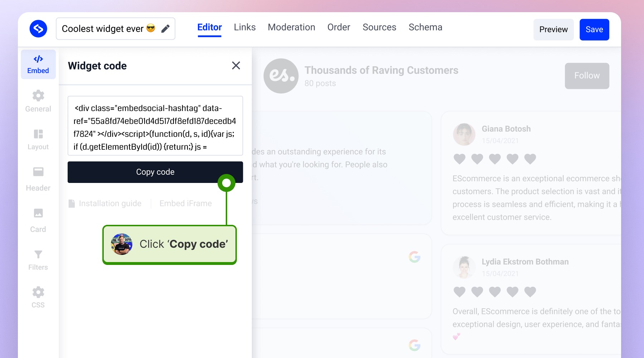Close the Widget code panel
This screenshot has height=358, width=644.
tap(236, 66)
